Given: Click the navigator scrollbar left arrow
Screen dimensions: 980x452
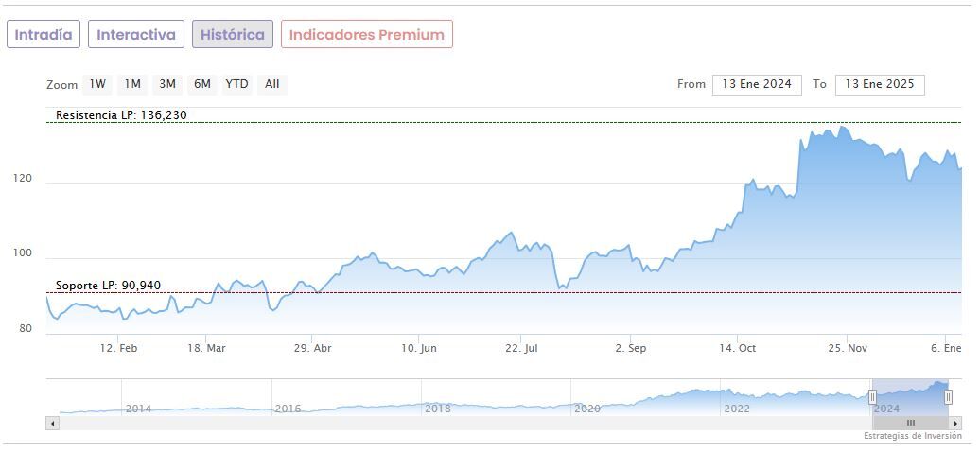Looking at the screenshot, I should [x=53, y=423].
